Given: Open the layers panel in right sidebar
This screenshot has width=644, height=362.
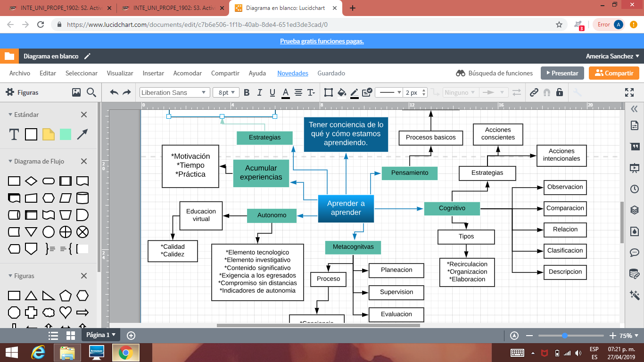Looking at the screenshot, I should [634, 210].
